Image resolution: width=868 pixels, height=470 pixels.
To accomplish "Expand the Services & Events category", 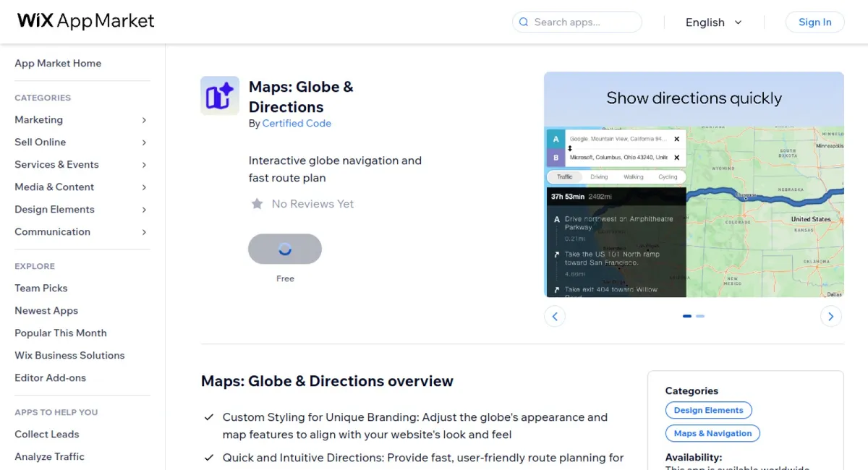I will coord(144,165).
